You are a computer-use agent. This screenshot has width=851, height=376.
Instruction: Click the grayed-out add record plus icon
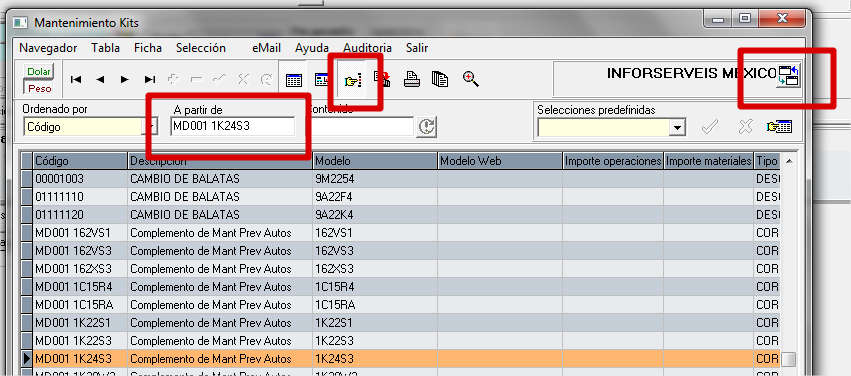[x=174, y=80]
